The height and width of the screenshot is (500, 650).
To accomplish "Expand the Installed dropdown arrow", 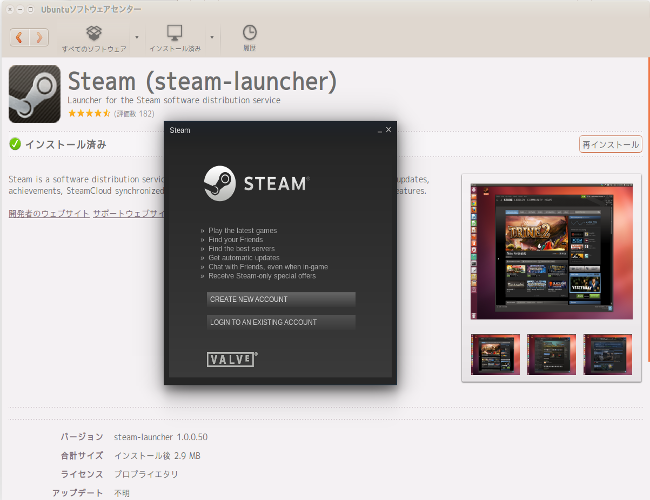I will (x=212, y=37).
